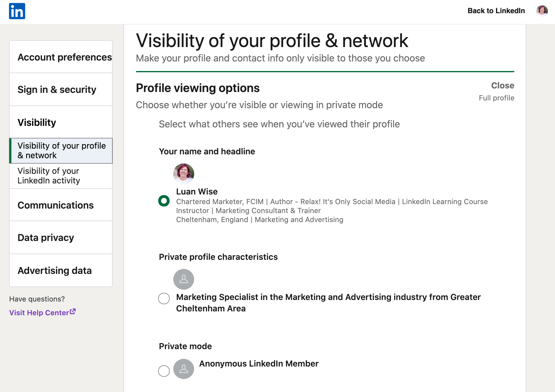Click the gray avatar for private profile characteristics

click(184, 279)
